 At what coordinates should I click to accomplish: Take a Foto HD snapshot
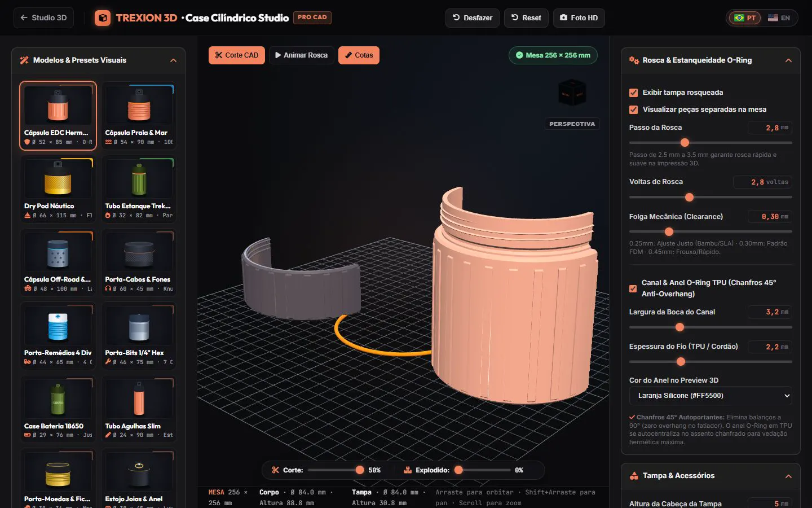point(579,18)
